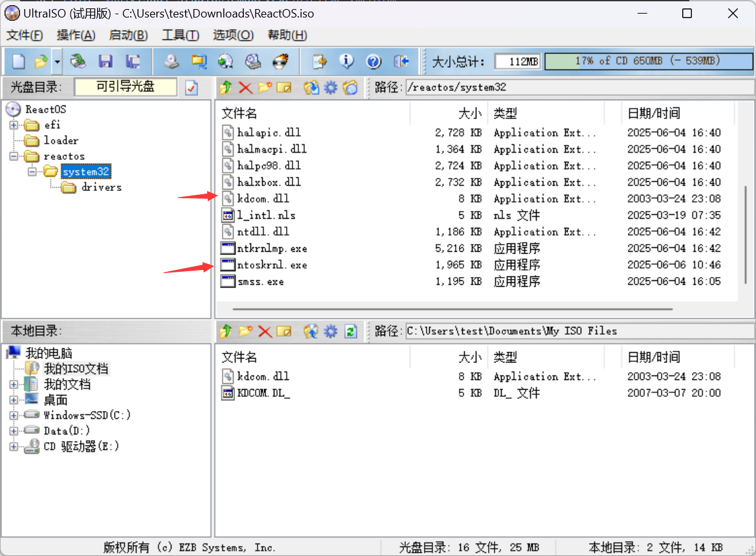This screenshot has height=556, width=756.
Task: Sort disc files by 大小 column
Action: click(449, 113)
